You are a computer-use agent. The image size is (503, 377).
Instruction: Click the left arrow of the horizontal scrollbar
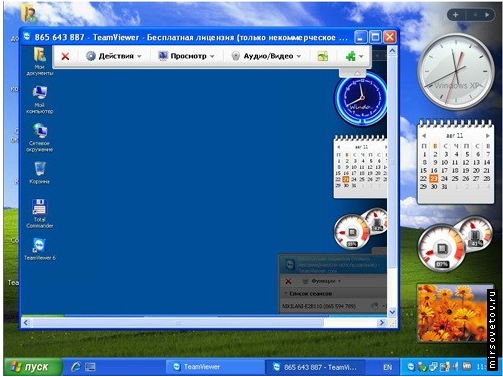point(26,322)
